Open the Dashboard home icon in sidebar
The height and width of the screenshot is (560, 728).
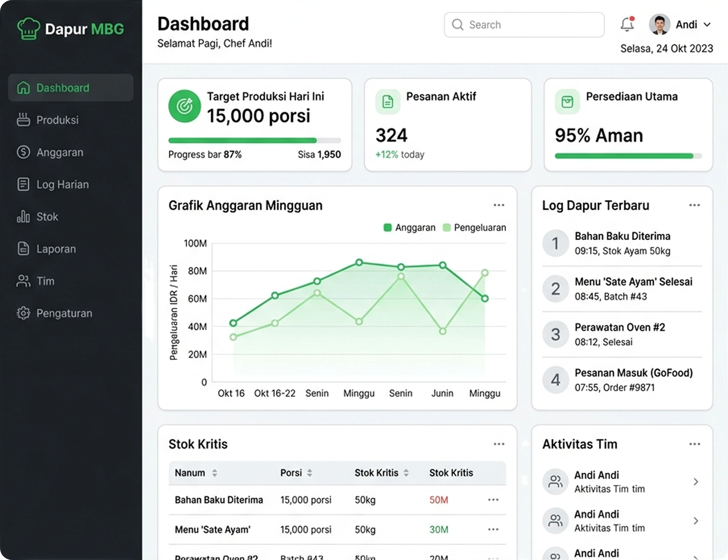click(x=23, y=88)
